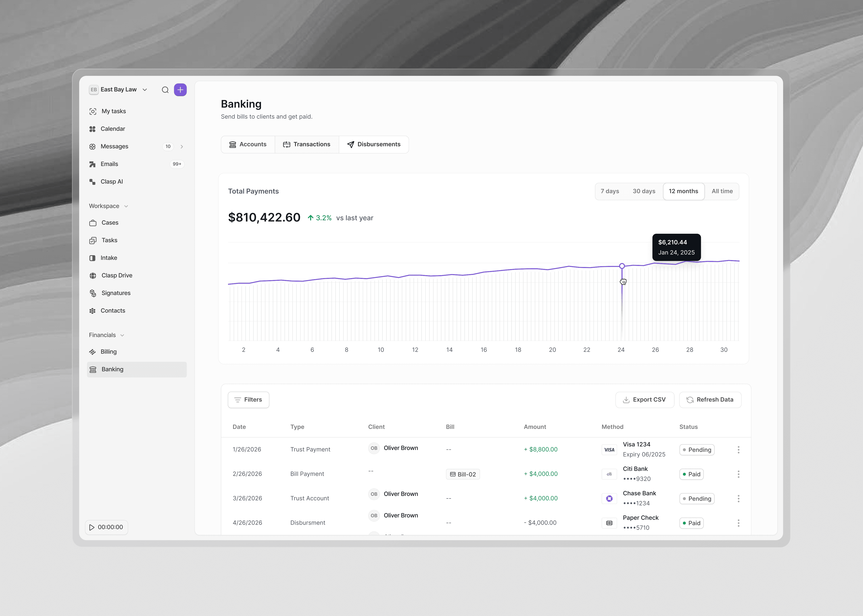
Task: Switch to the Disbursements tab
Action: (374, 144)
